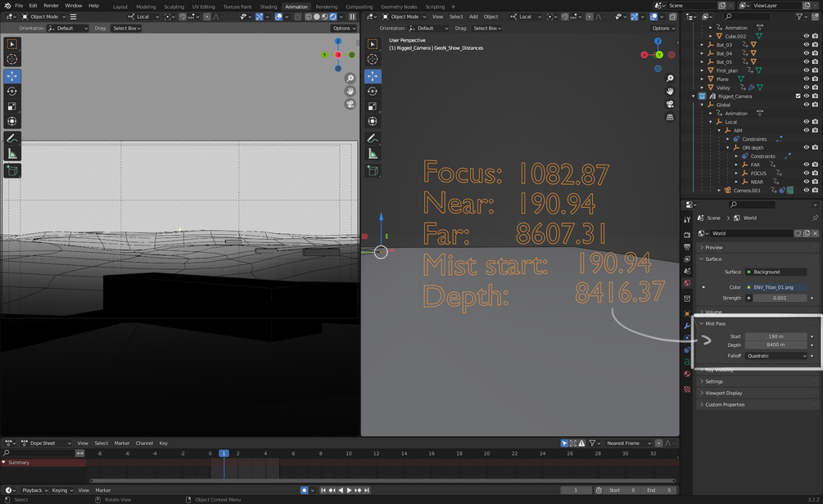Click the pan hand icon in right viewport
This screenshot has height=504, width=823.
pyautogui.click(x=670, y=92)
